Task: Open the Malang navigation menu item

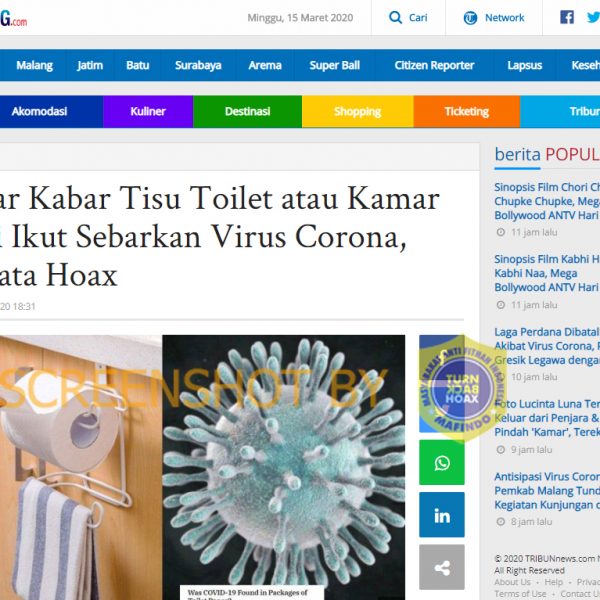Action: [x=34, y=65]
